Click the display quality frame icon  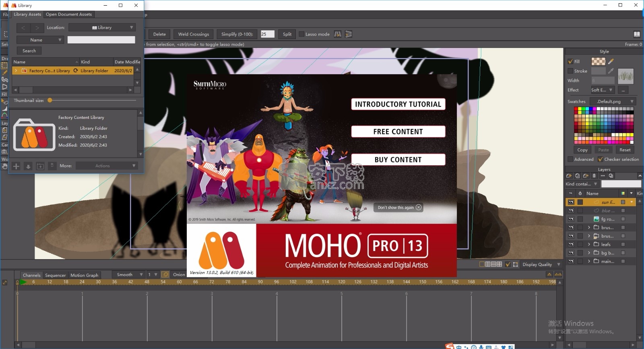[x=516, y=264]
